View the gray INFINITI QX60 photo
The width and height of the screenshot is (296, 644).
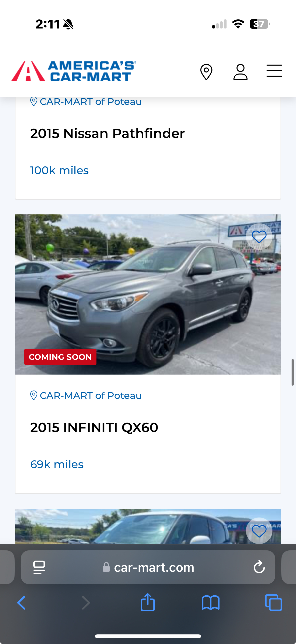148,294
